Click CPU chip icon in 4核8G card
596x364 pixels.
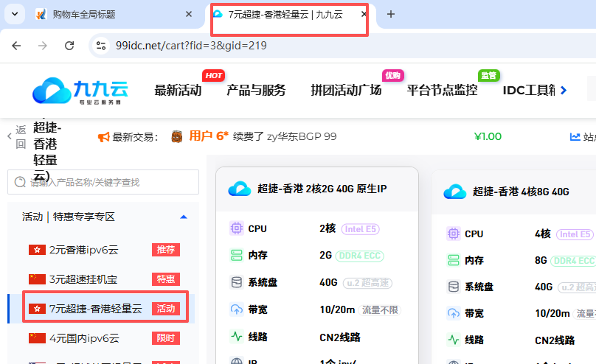click(454, 234)
